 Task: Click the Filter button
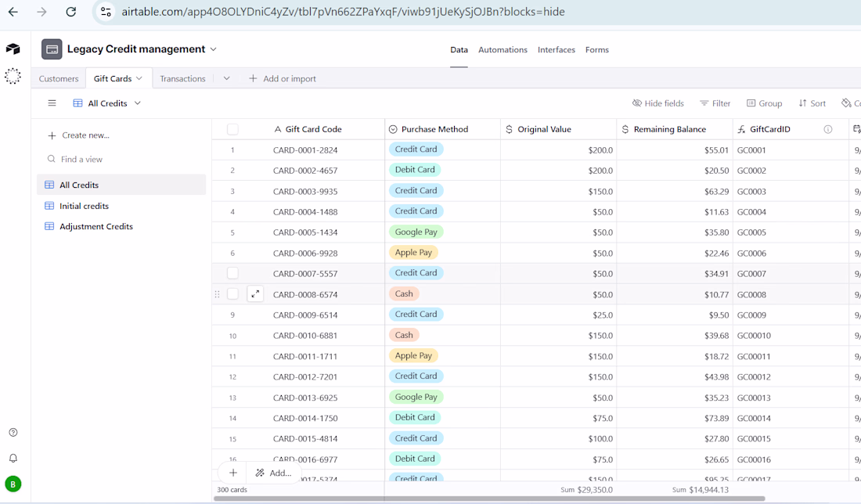click(715, 103)
